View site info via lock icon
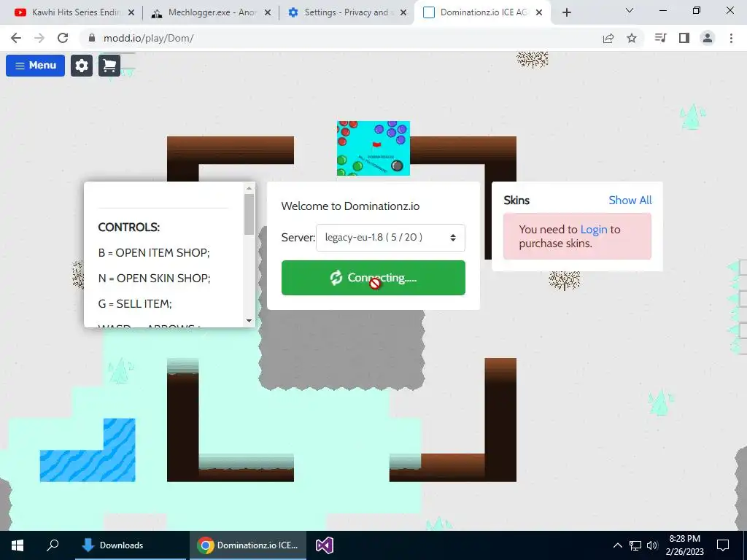747x560 pixels. [x=92, y=38]
